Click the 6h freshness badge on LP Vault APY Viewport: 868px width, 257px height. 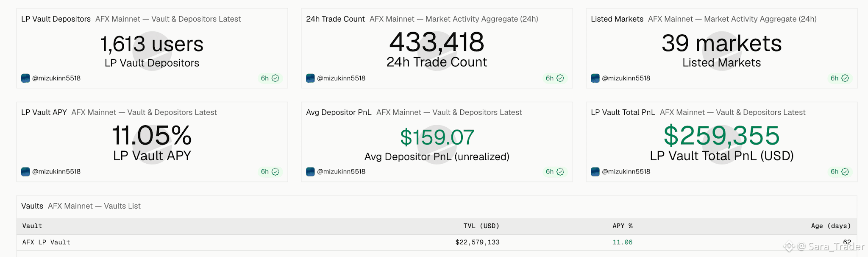click(x=270, y=171)
